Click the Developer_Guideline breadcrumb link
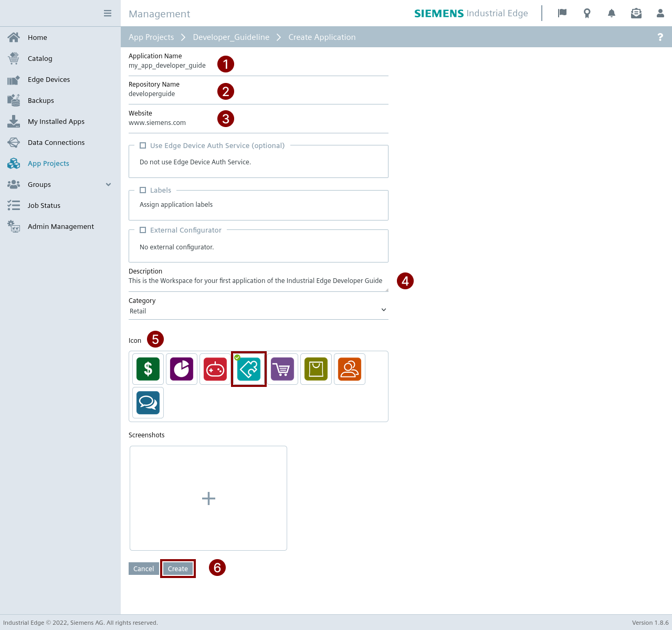The image size is (672, 630). coord(231,37)
